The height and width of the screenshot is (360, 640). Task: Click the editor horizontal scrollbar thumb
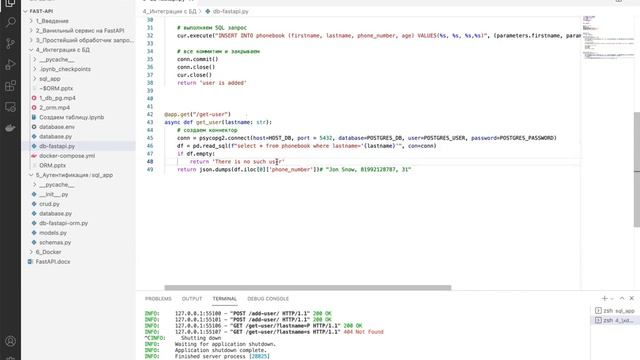pos(308,288)
